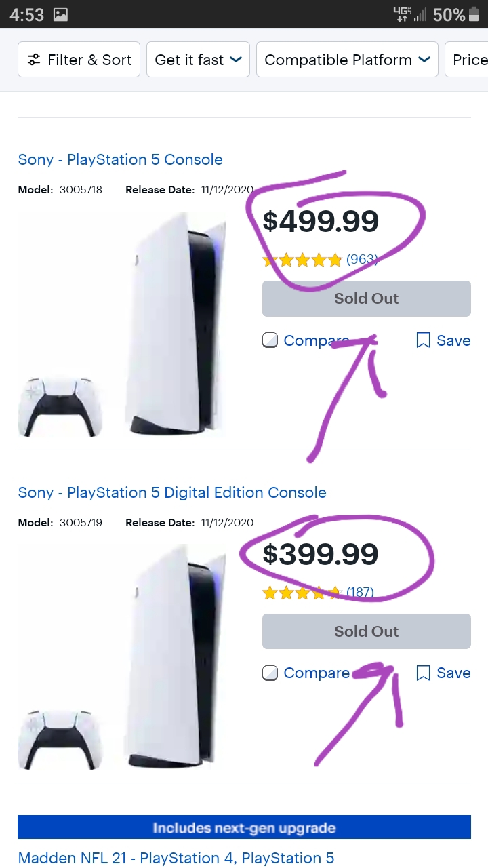Check Compare box for PlayStation 5 Console

coord(270,340)
